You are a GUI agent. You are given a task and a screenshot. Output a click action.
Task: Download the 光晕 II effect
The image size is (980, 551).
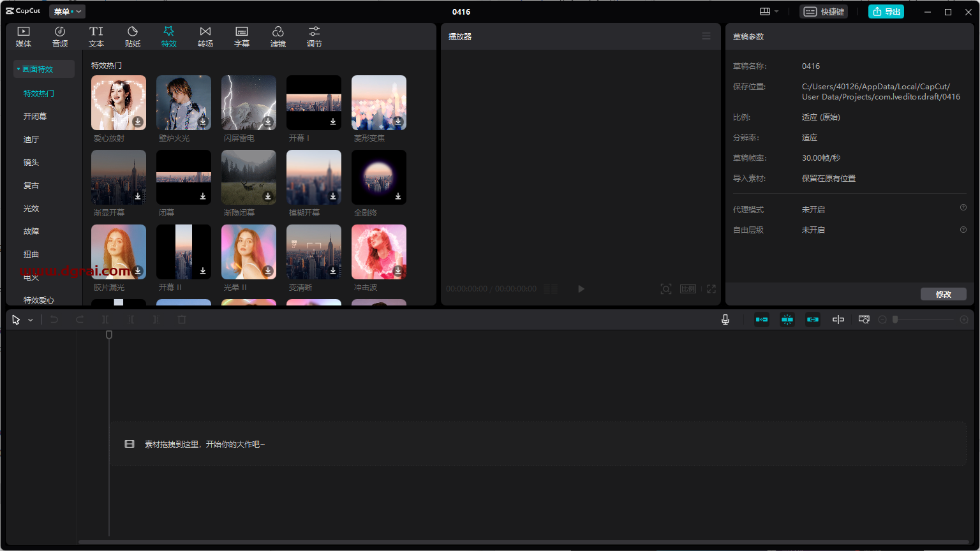[x=268, y=270]
